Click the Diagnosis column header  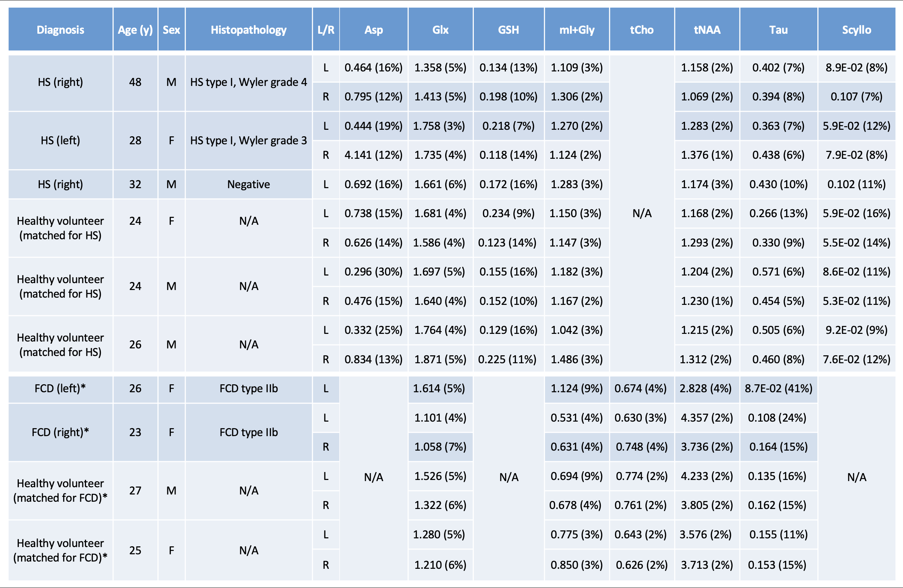pos(60,30)
